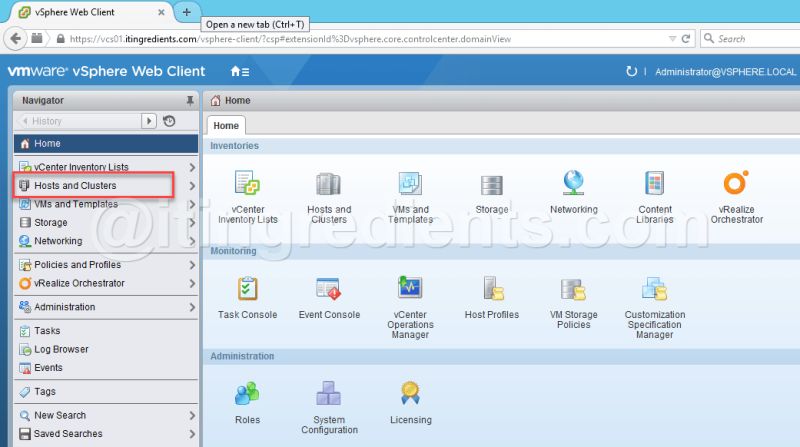
Task: Pin the Navigator panel
Action: click(x=190, y=101)
